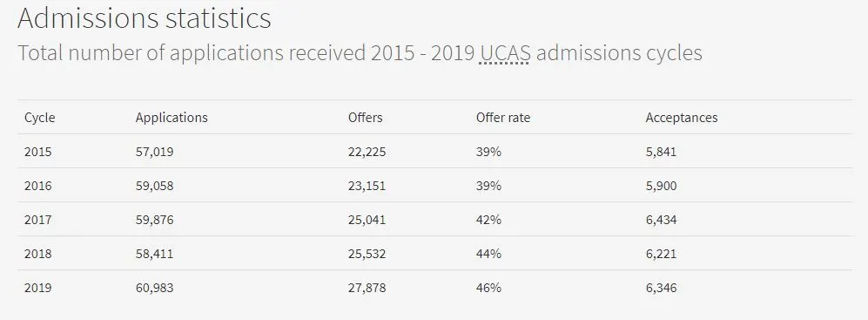
Task: Select the Offers column header
Action: (x=366, y=118)
